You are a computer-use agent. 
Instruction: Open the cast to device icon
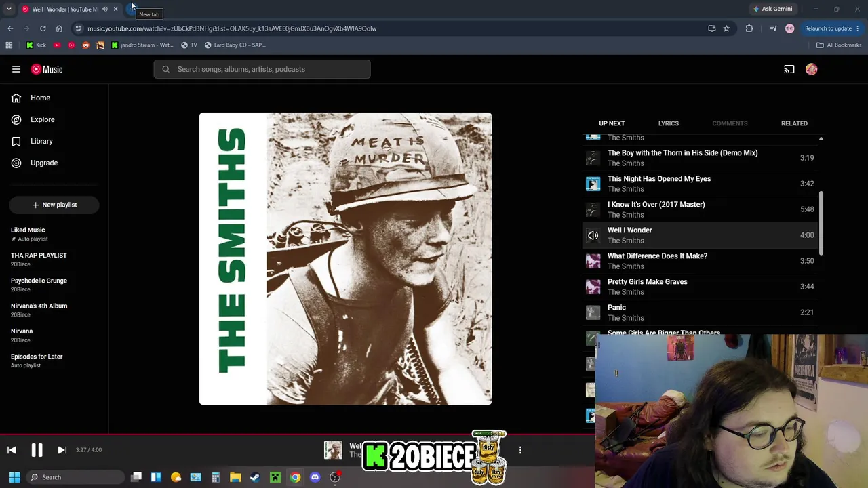point(789,69)
